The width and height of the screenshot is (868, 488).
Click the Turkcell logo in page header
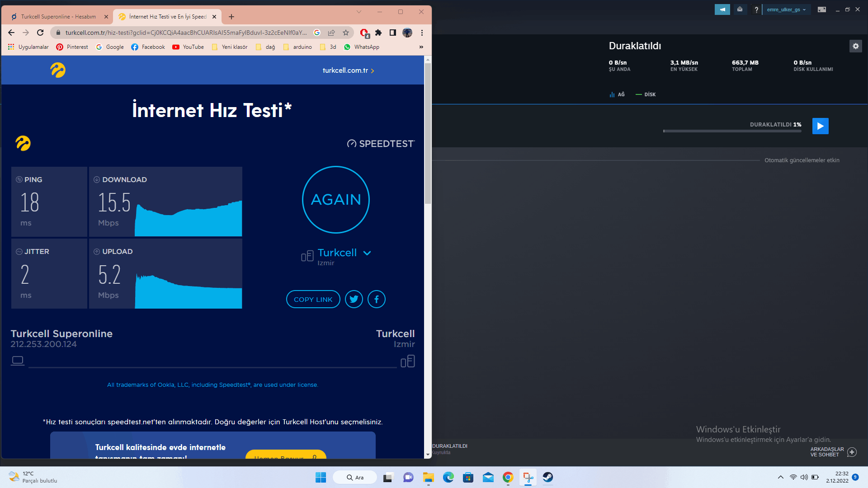point(58,70)
